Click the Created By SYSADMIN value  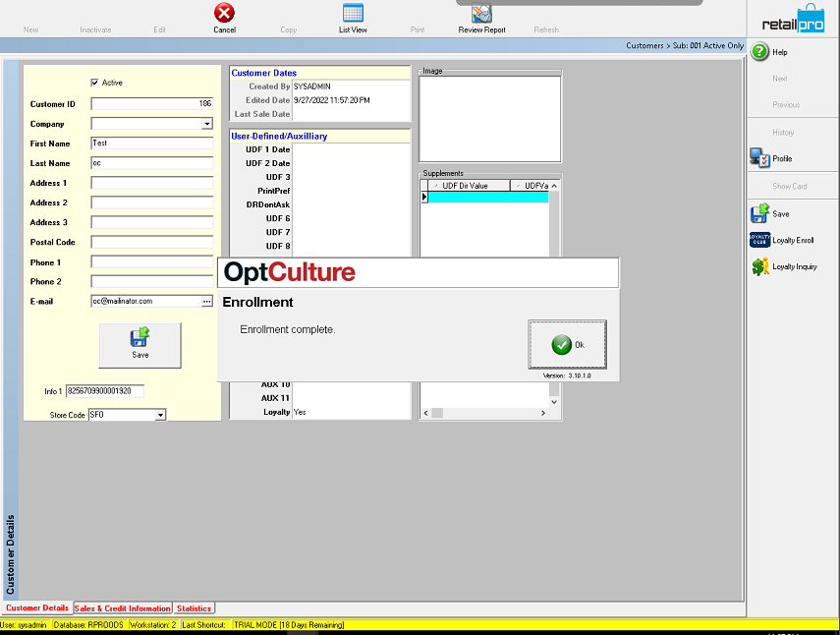pyautogui.click(x=351, y=87)
